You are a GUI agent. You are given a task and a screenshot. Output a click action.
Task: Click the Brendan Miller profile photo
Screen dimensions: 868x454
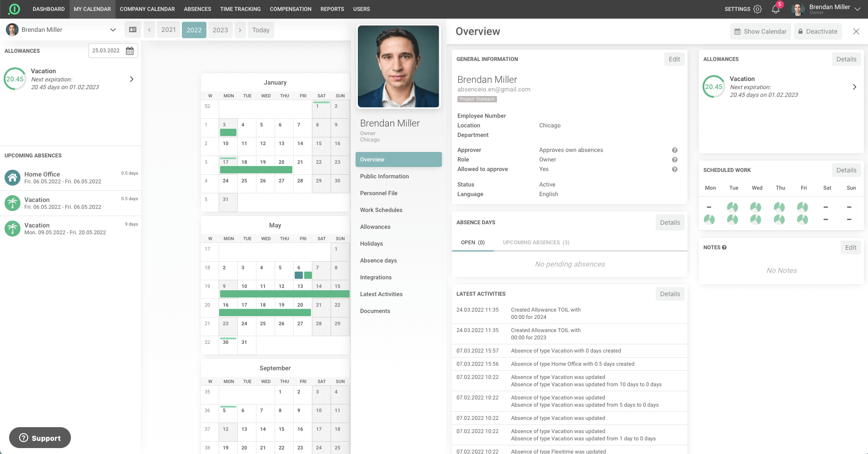pos(398,66)
